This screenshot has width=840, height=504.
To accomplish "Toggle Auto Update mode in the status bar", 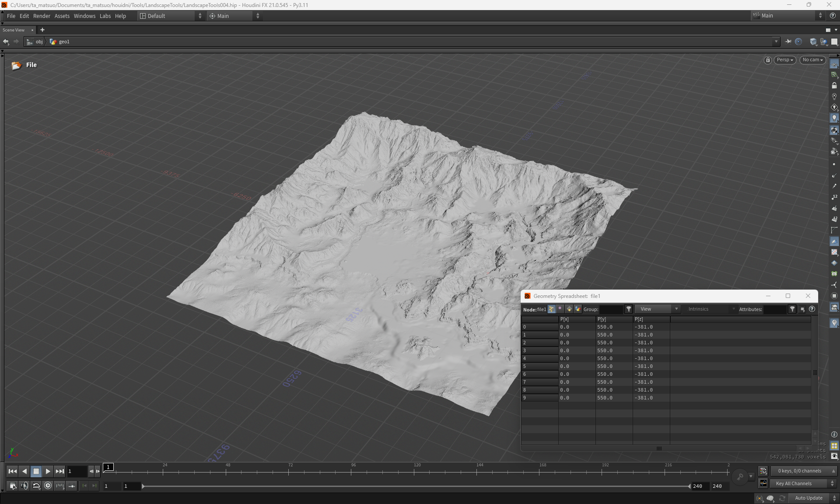I will pyautogui.click(x=809, y=498).
